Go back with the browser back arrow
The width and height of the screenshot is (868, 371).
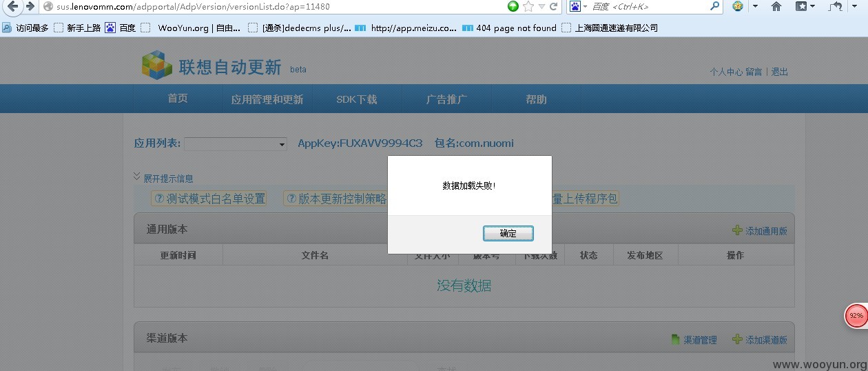[x=12, y=6]
